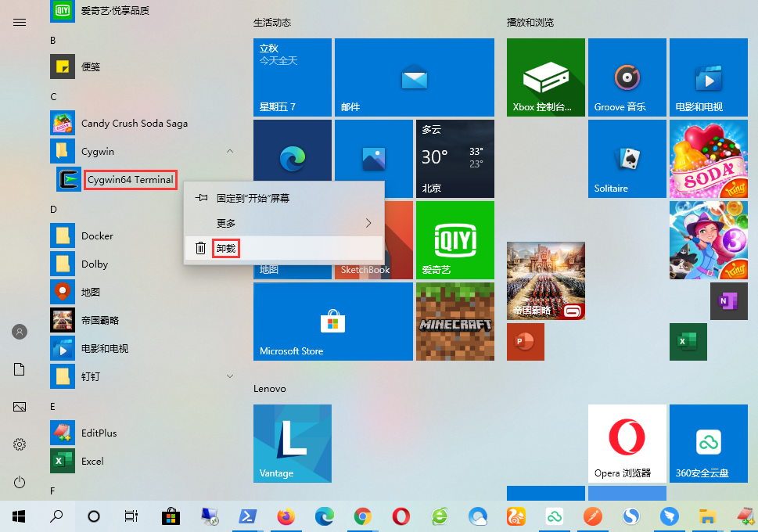Screen dimensions: 758x532
Task: Open the Docker folder in app list
Action: pyautogui.click(x=97, y=235)
